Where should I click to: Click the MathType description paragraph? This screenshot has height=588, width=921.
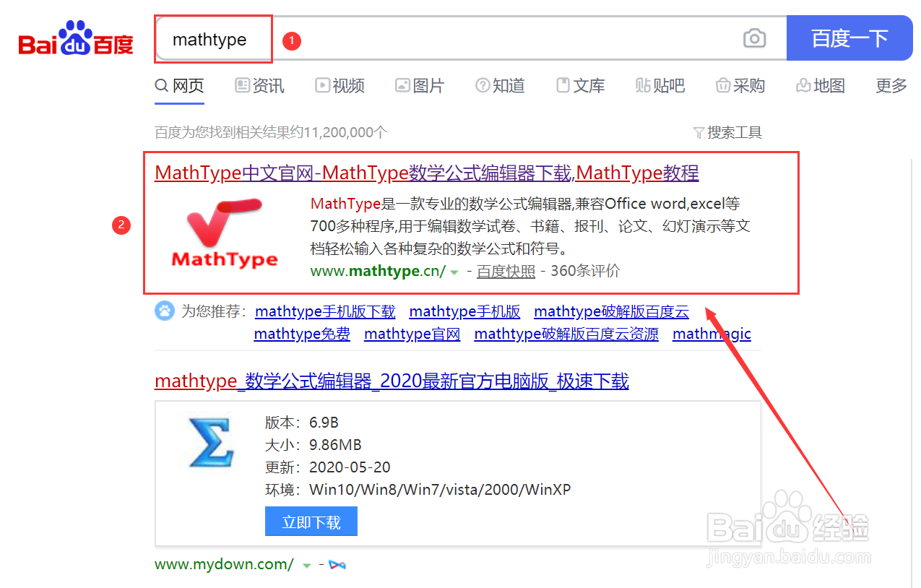pos(530,226)
